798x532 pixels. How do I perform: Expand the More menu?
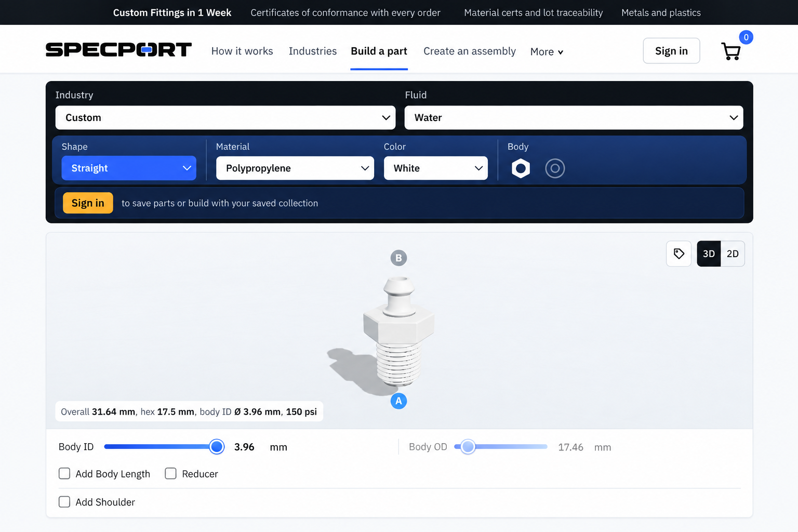547,51
